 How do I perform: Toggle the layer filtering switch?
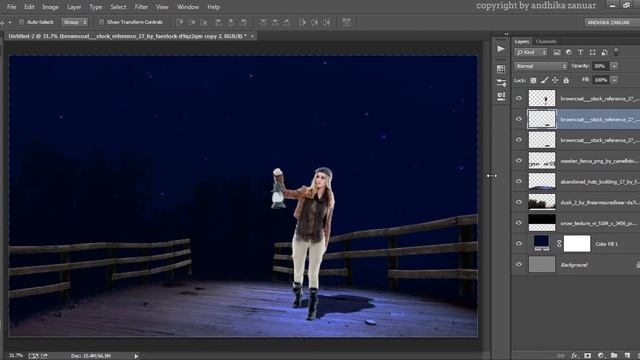[x=616, y=52]
